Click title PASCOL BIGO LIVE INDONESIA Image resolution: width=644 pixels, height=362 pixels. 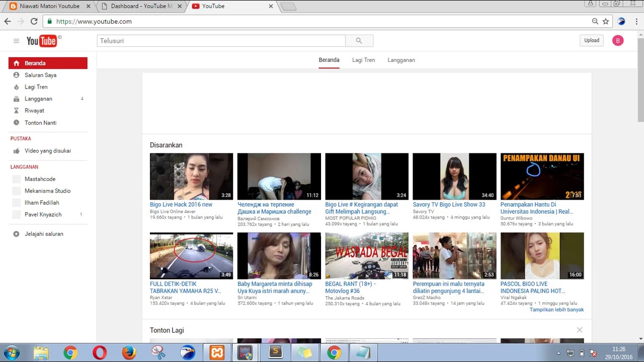[533, 288]
